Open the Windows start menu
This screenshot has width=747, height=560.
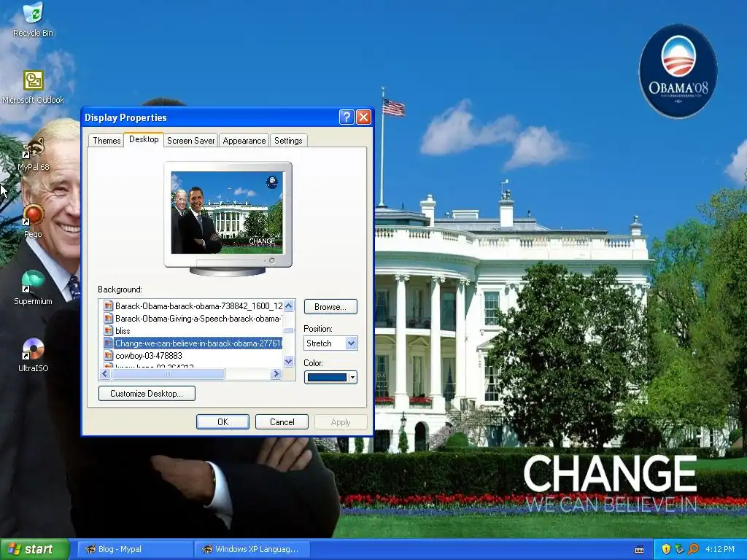click(35, 549)
